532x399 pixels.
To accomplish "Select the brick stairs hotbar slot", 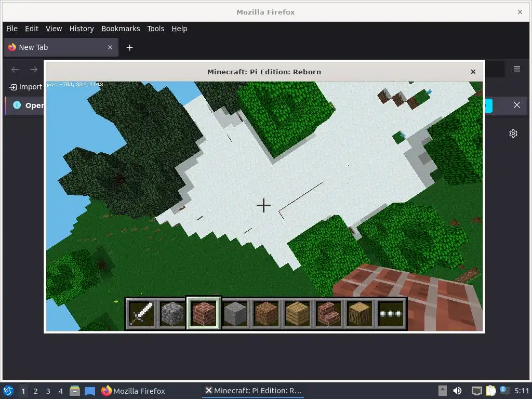I will (x=328, y=313).
